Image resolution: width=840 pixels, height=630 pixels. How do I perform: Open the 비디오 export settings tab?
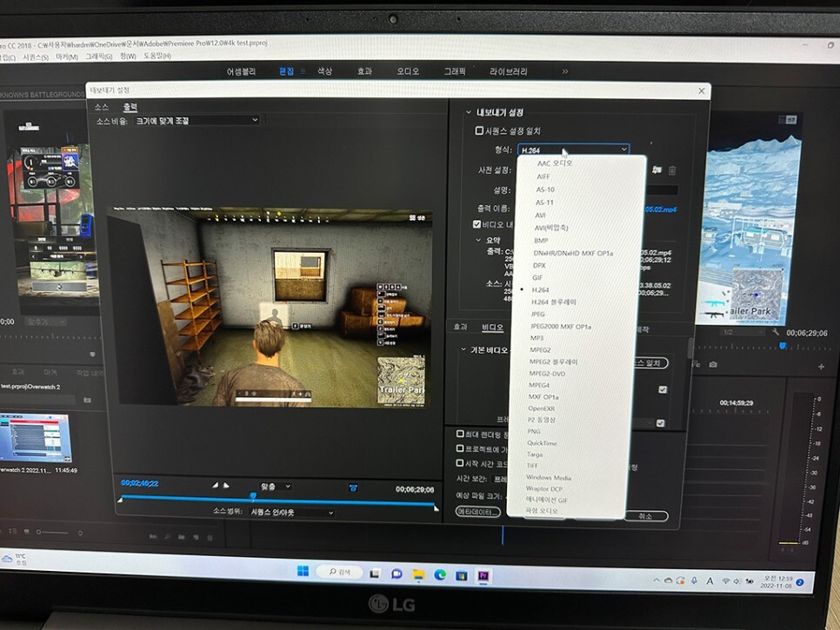pyautogui.click(x=492, y=327)
